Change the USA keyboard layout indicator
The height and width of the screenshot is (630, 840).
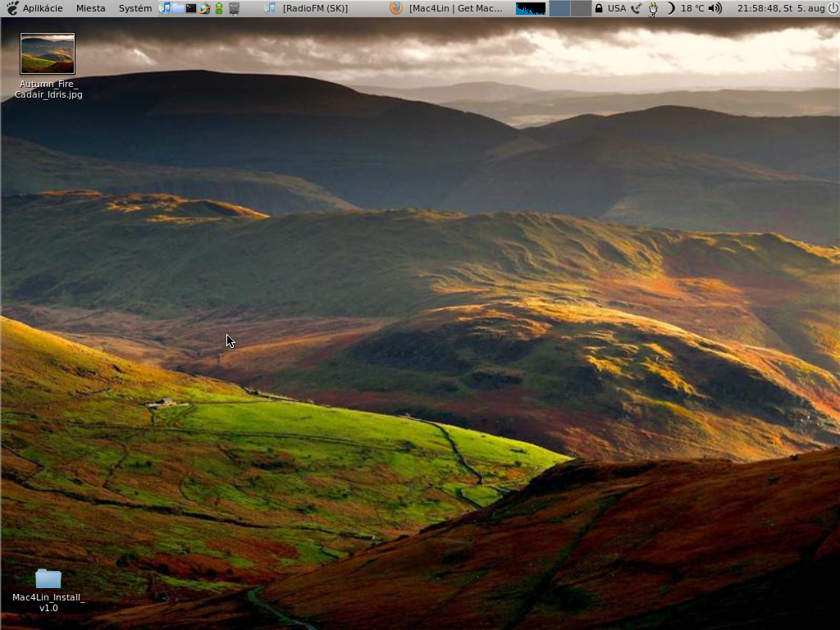pos(617,8)
